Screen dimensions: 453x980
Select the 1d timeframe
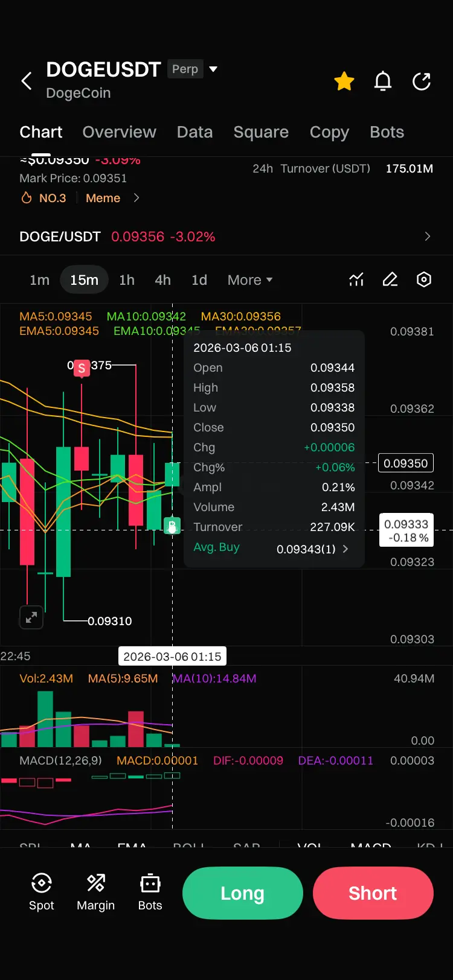click(199, 280)
